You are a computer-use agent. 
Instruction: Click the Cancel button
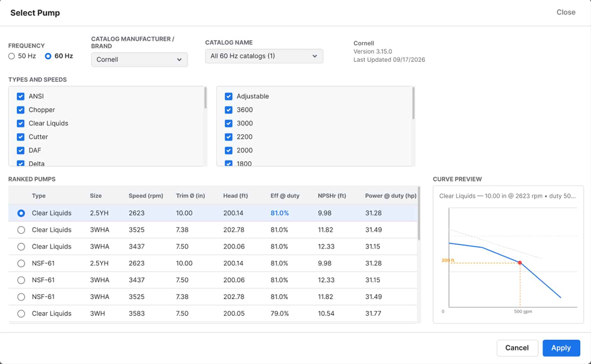(517, 348)
